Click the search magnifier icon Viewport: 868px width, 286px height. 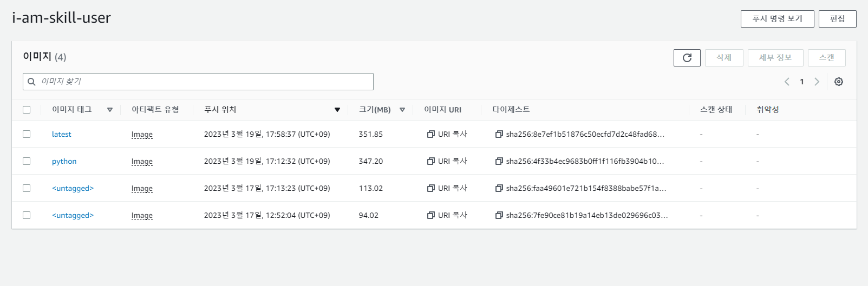(31, 82)
